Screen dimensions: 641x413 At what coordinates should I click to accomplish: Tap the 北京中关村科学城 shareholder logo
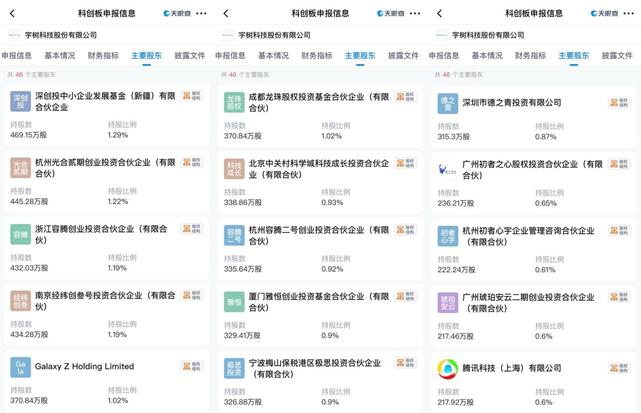[234, 169]
